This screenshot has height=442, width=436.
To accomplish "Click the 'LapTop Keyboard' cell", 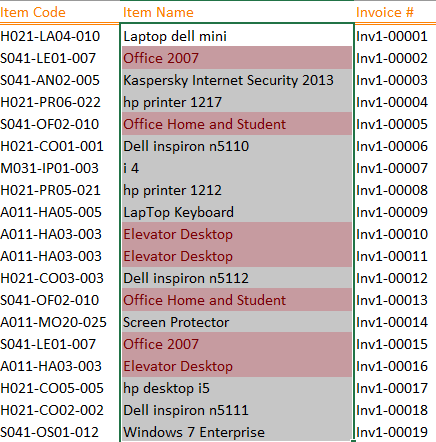I will [x=237, y=212].
